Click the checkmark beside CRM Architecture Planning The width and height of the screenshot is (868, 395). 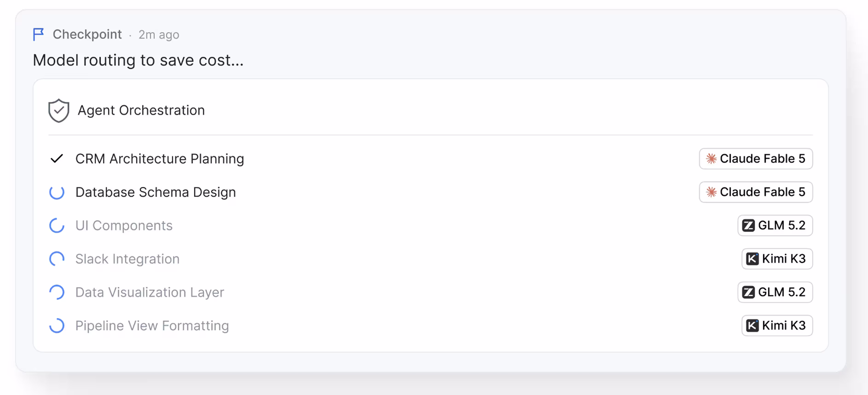(57, 158)
